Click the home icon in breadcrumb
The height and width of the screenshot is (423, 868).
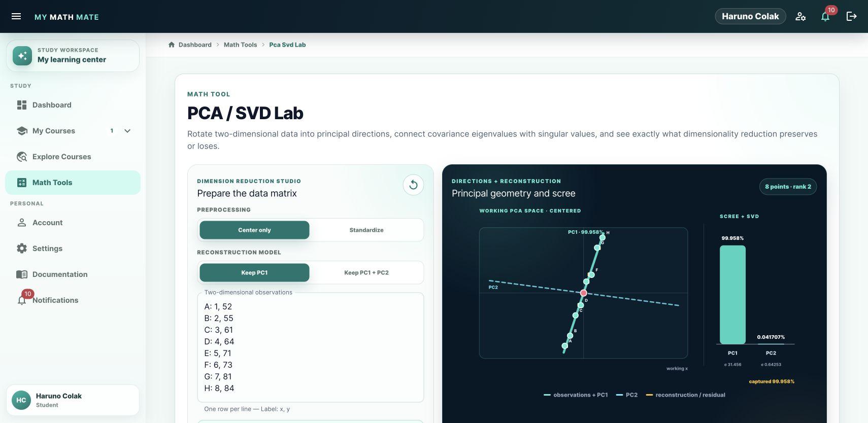(x=172, y=45)
